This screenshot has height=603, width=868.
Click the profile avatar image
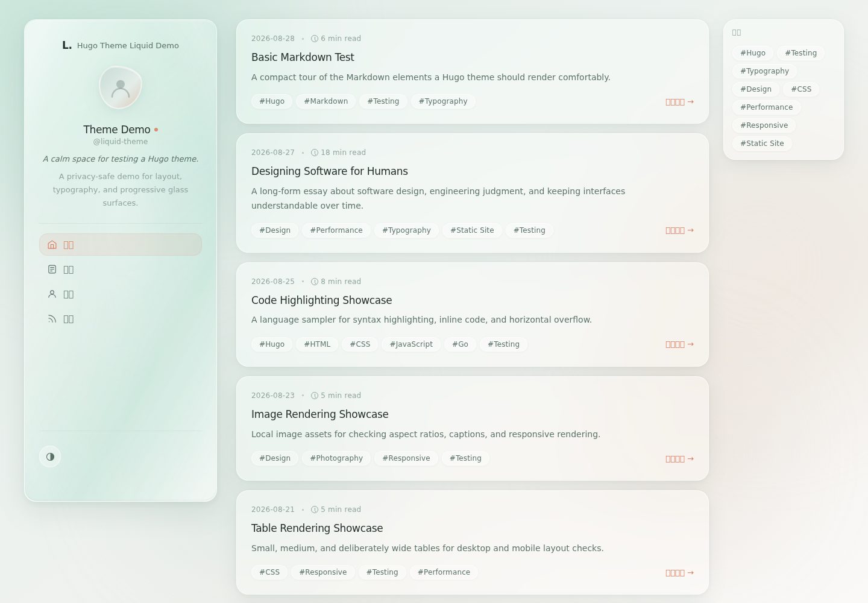(121, 87)
